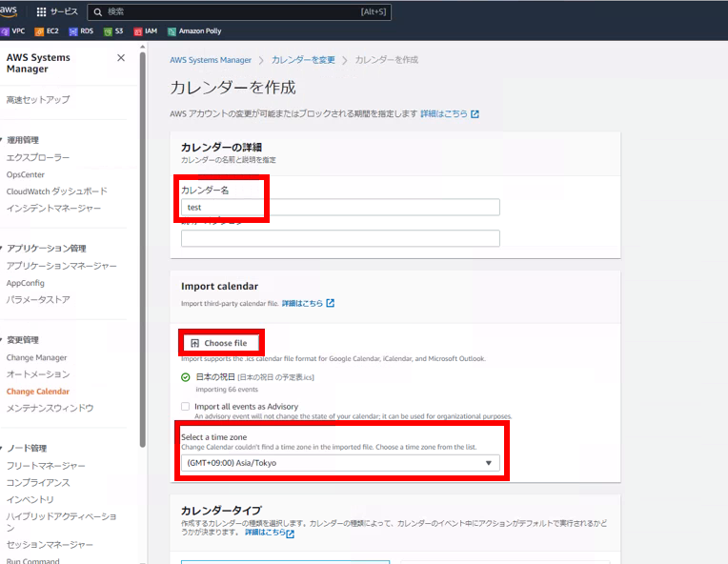Open the Amazon Polly shortcut icon
This screenshot has width=728, height=564.
[x=172, y=31]
